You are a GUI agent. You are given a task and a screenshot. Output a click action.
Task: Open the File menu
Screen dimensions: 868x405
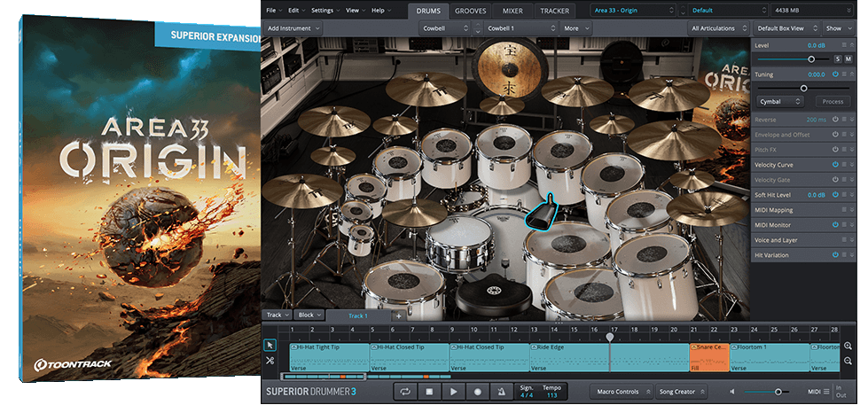(x=273, y=10)
